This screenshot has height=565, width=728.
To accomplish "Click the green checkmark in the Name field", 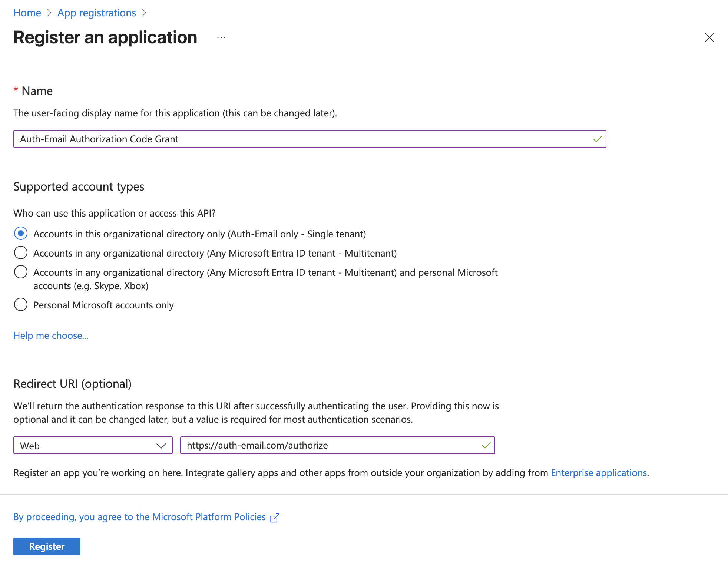I will (597, 139).
